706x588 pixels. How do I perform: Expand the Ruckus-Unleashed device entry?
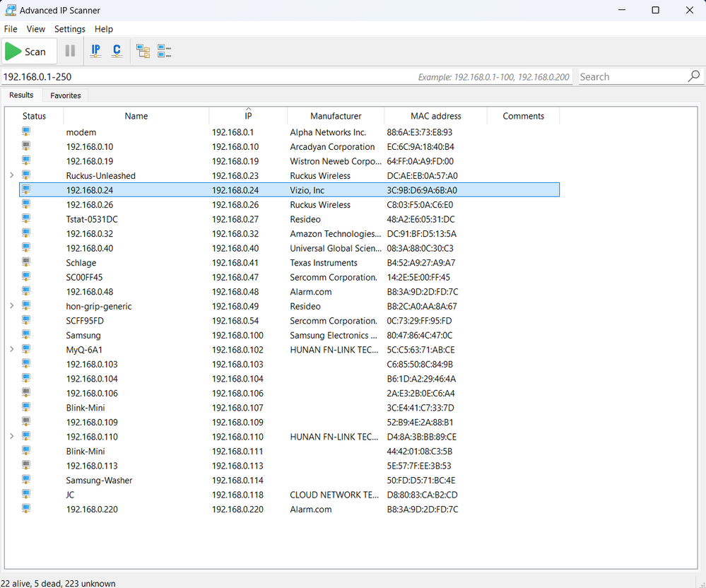pos(11,175)
